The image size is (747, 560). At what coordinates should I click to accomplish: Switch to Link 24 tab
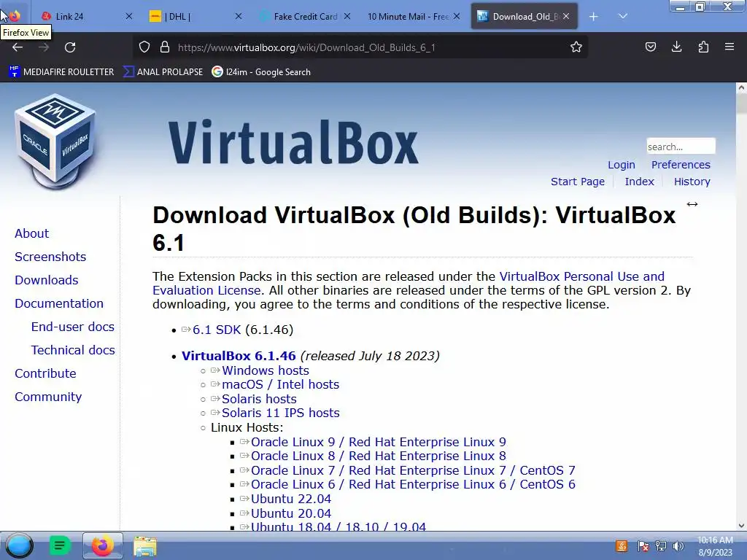click(81, 17)
